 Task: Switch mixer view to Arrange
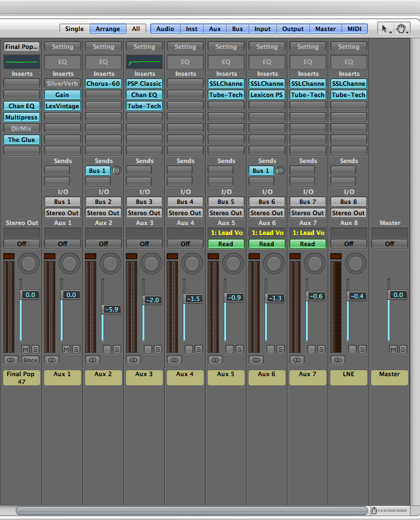coord(108,29)
